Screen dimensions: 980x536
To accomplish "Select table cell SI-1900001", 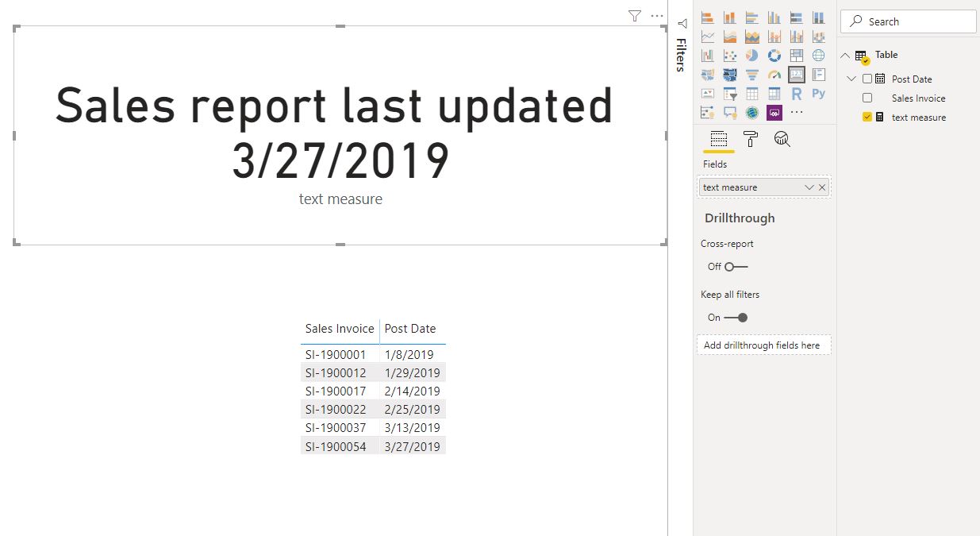I will [336, 355].
